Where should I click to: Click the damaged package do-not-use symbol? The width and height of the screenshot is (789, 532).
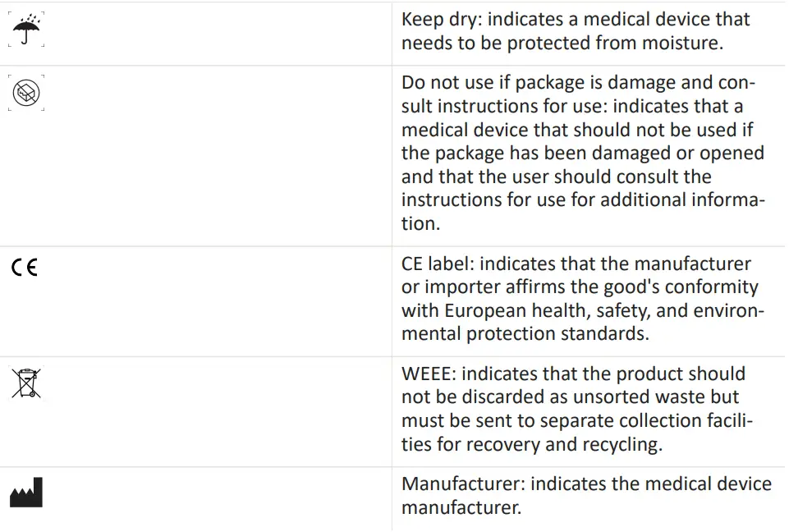(27, 93)
